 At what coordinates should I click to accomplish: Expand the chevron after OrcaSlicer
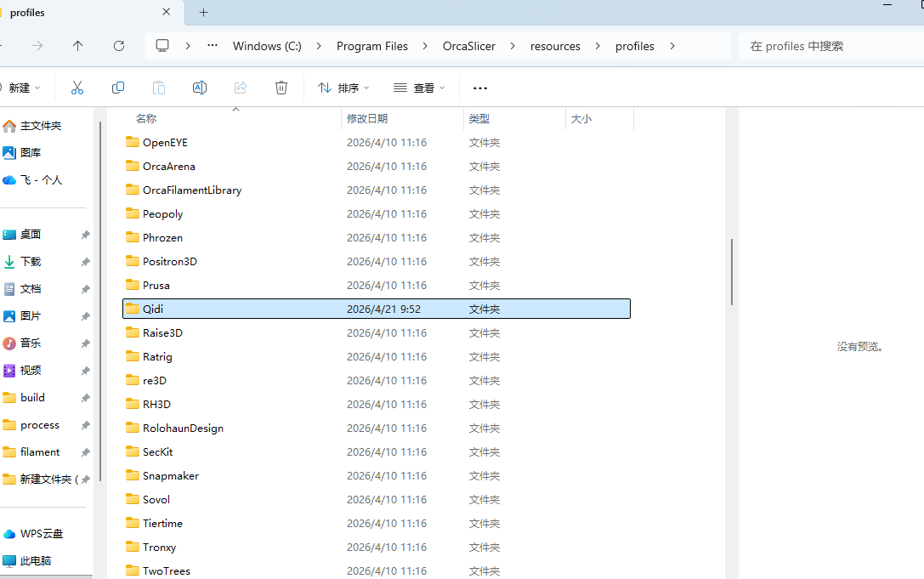[x=512, y=46]
